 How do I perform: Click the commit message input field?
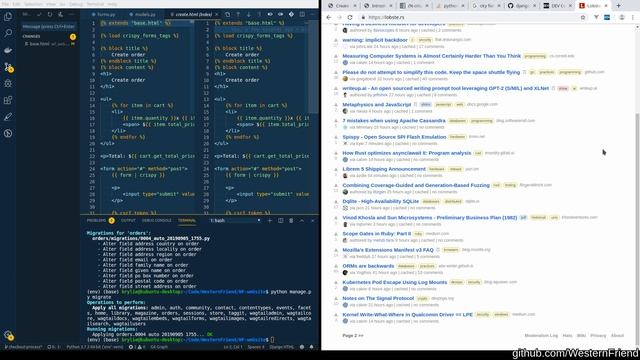[x=49, y=27]
